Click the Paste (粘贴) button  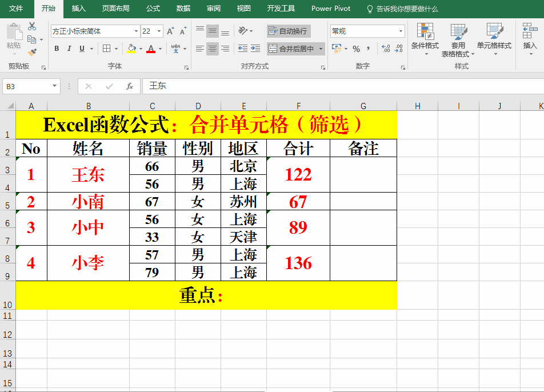point(14,38)
